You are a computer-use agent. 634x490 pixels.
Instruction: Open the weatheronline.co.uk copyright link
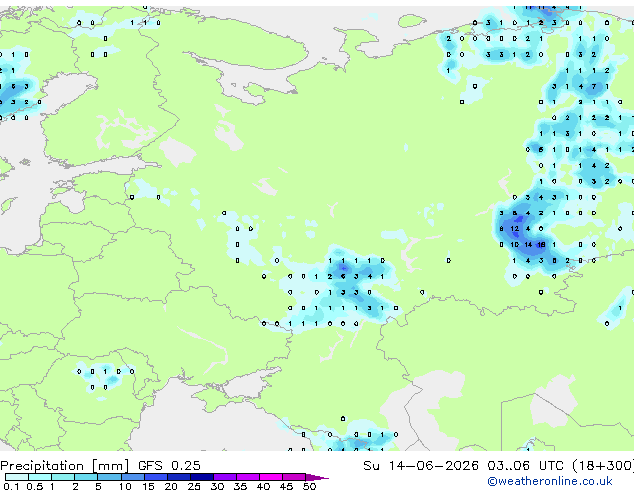pyautogui.click(x=550, y=481)
